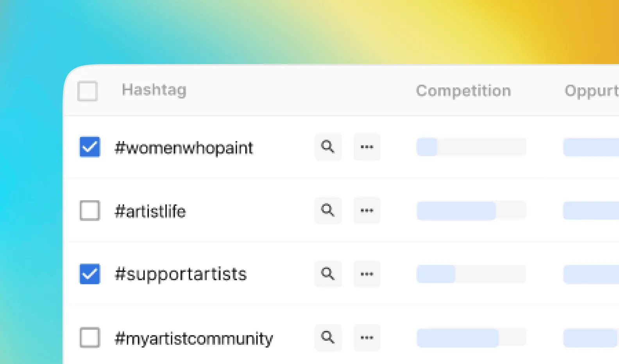The image size is (619, 364).
Task: Click the Oppurtunity column header
Action: (592, 91)
